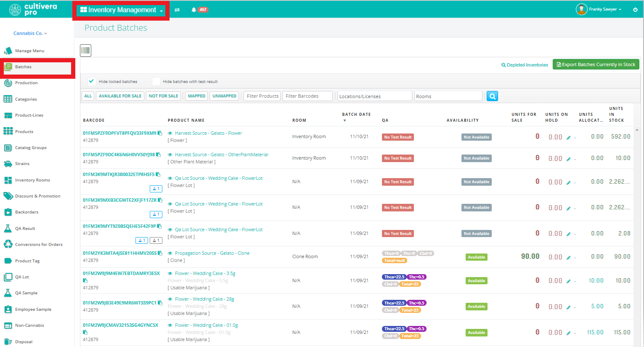Click the Inventory Rooms sidebar icon
Image resolution: width=644 pixels, height=347 pixels.
[x=8, y=180]
